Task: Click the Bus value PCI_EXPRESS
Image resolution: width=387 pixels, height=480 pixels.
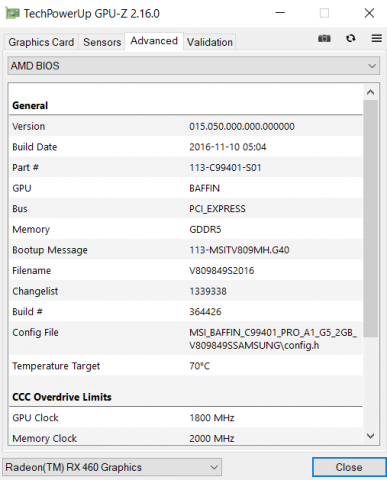Action: point(217,209)
